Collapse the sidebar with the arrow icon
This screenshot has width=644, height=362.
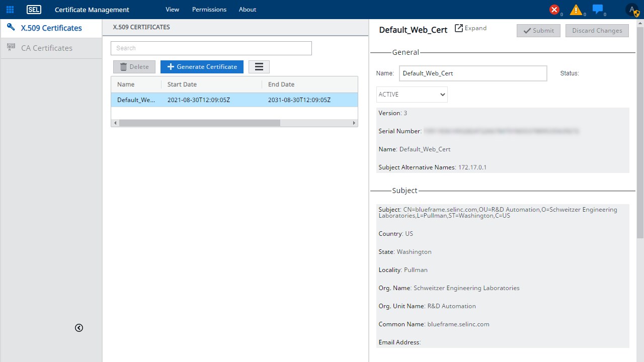pos(79,328)
